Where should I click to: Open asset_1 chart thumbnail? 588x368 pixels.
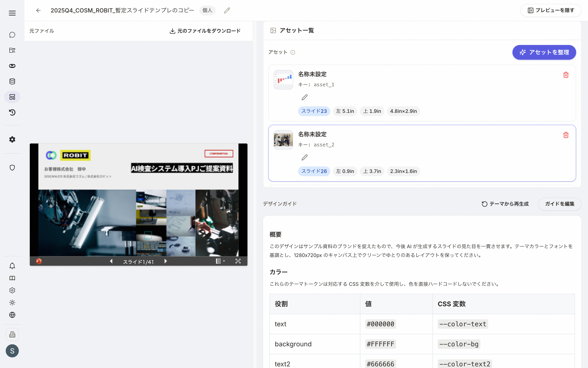click(x=283, y=80)
